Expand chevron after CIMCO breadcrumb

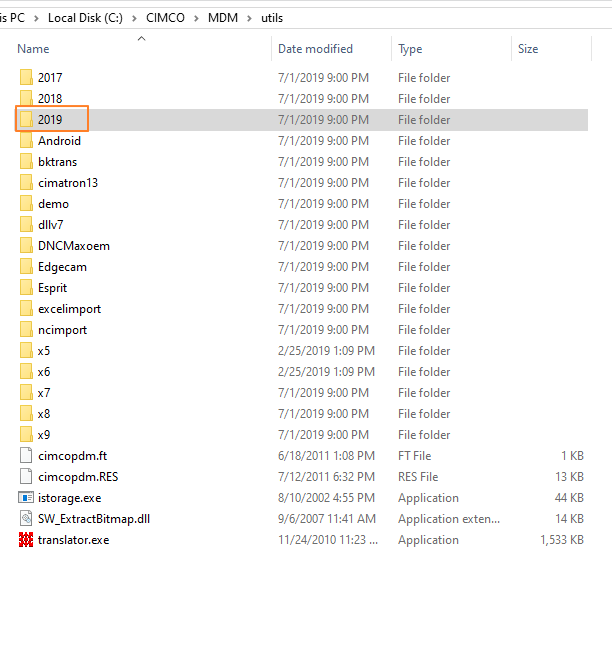tap(196, 18)
